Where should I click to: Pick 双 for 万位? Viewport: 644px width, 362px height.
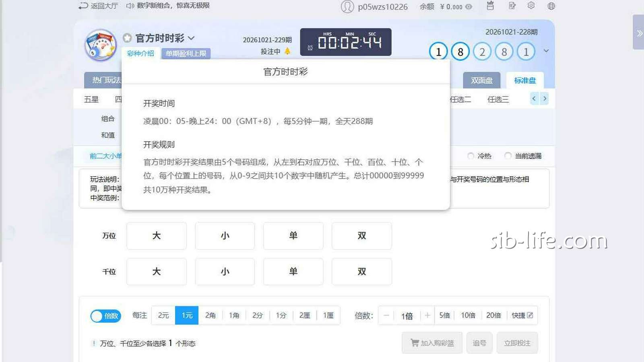click(361, 236)
